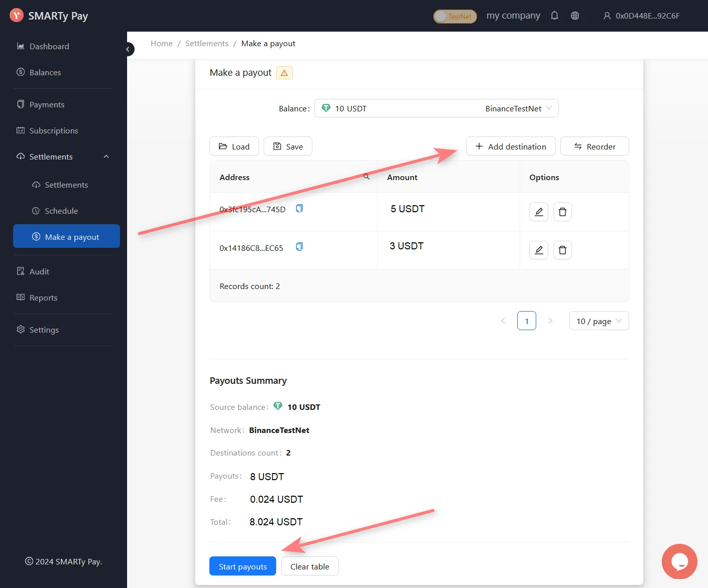Click Start payouts button
The width and height of the screenshot is (708, 588).
(243, 566)
